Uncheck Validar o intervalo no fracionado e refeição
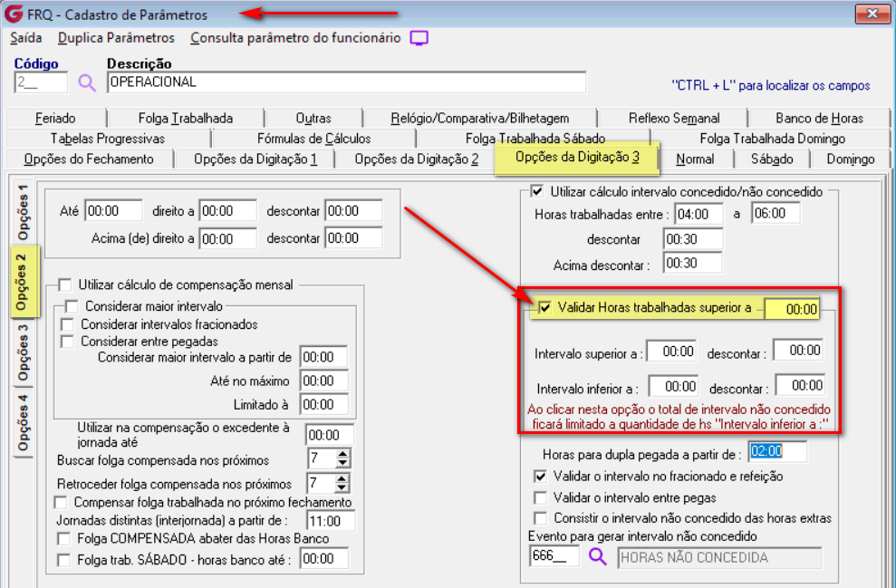This screenshot has height=588, width=896. (540, 476)
